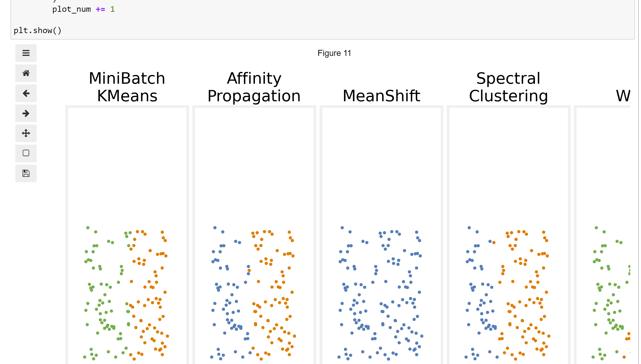Enable the Pan axes tool
This screenshot has height=364, width=641.
click(26, 133)
